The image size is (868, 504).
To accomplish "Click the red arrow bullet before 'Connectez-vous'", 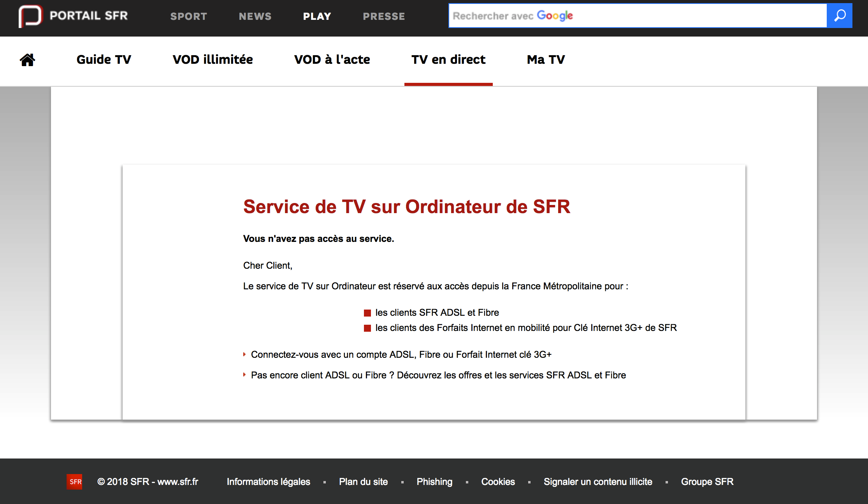I will (244, 354).
